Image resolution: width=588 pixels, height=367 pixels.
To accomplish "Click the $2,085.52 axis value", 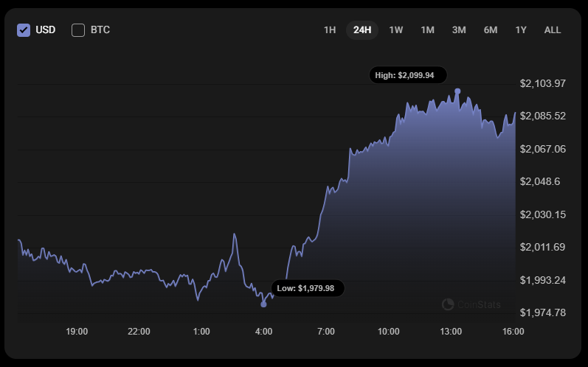I will point(542,116).
